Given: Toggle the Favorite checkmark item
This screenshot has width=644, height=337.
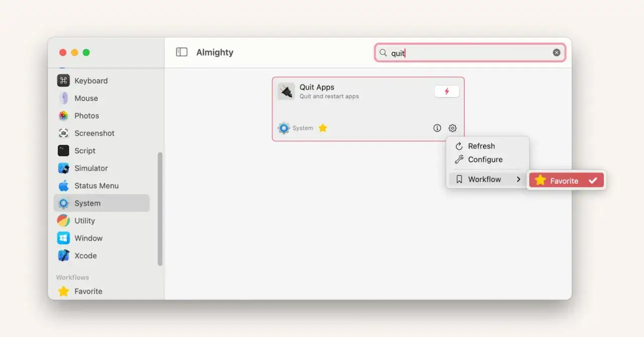Looking at the screenshot, I should pyautogui.click(x=566, y=180).
